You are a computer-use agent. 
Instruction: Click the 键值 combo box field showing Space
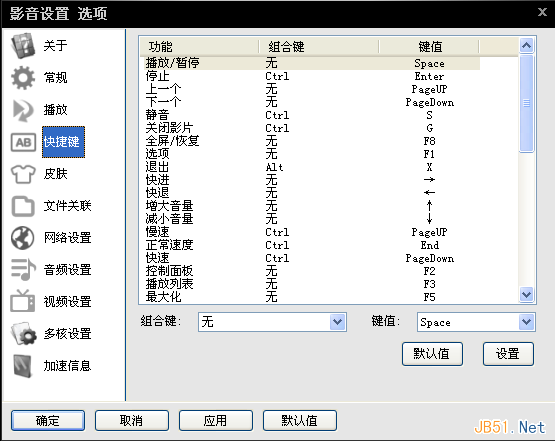click(476, 322)
